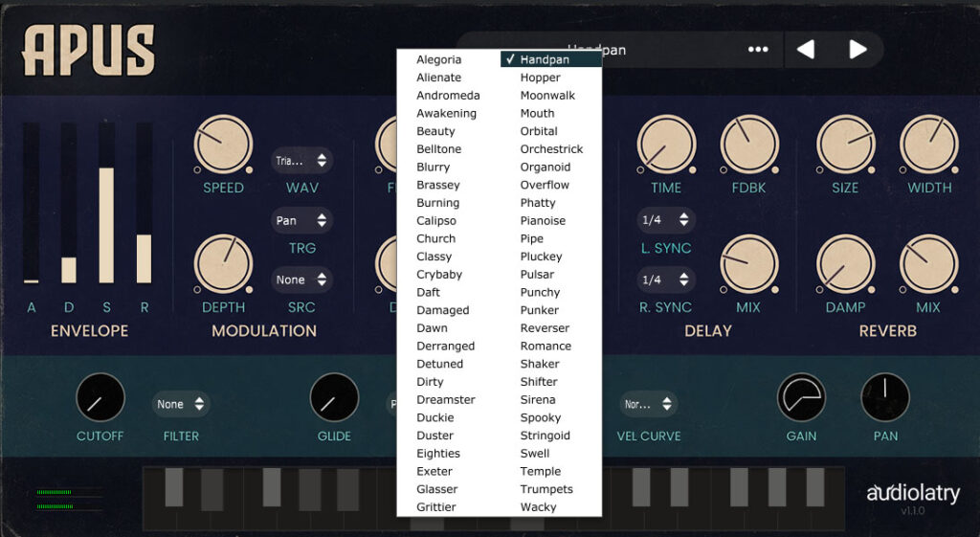Adjust the envelope Sustain slider

pyautogui.click(x=106, y=203)
